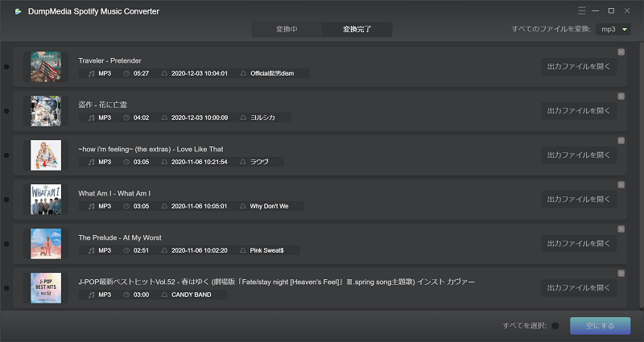Switch to the 変換中 tab
Viewport: 644px width, 342px height.
point(287,30)
